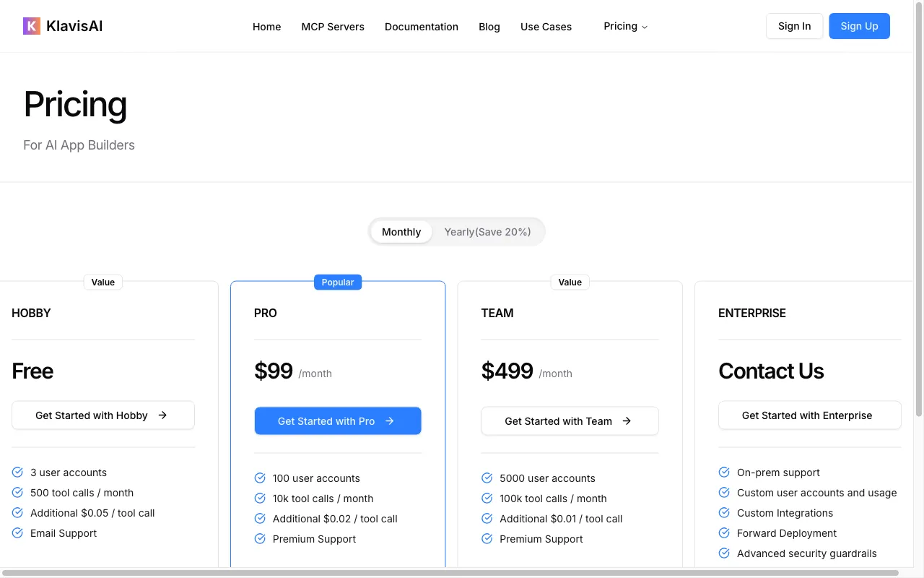Click check icon beside Additional $0.02 / tool call

[260, 519]
